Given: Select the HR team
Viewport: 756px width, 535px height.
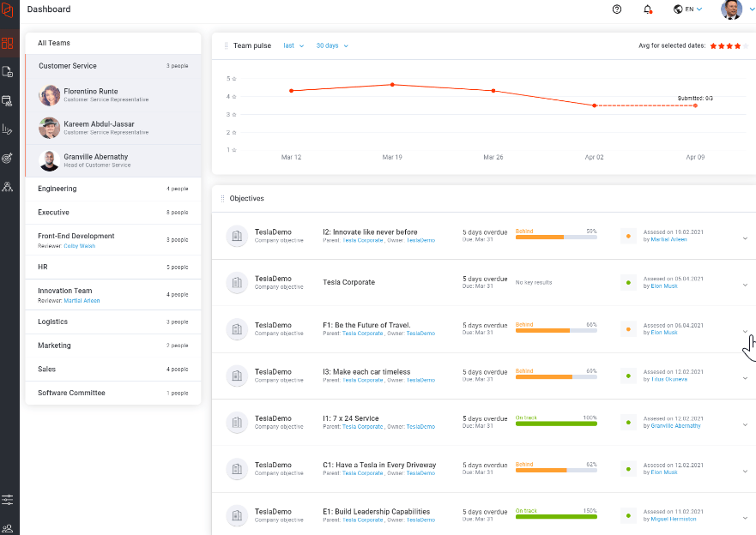Looking at the screenshot, I should click(x=112, y=267).
